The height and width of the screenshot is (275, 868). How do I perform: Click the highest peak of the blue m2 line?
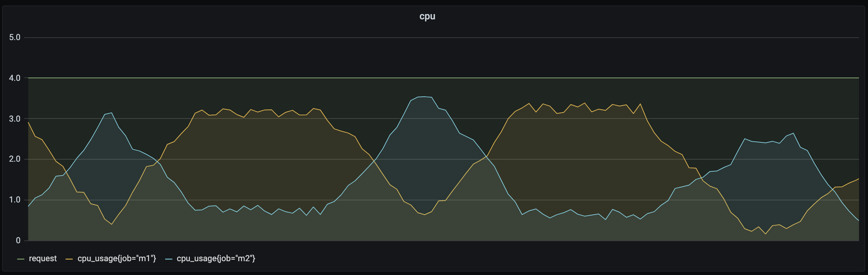click(424, 97)
